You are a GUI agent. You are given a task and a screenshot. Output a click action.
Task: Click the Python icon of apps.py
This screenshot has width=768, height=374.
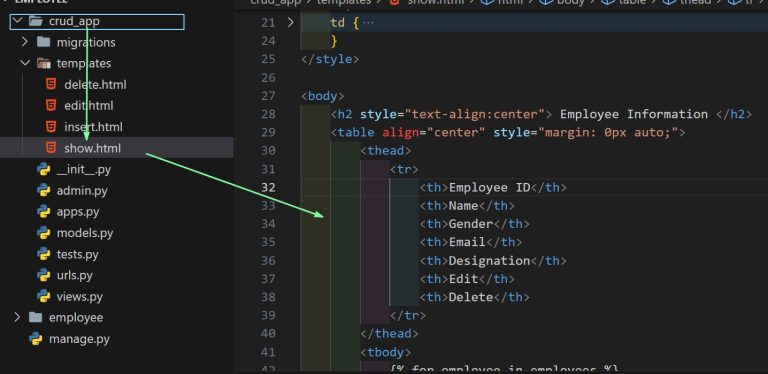pos(44,211)
